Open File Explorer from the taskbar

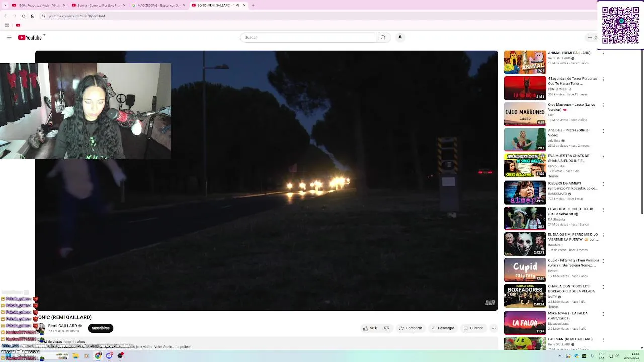(75, 356)
